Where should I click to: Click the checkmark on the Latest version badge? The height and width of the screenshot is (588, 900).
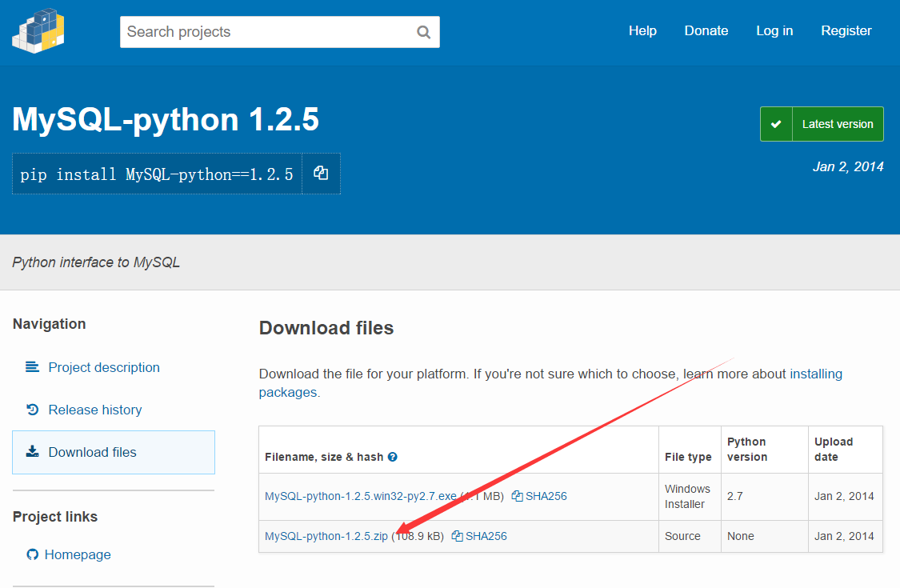click(776, 124)
